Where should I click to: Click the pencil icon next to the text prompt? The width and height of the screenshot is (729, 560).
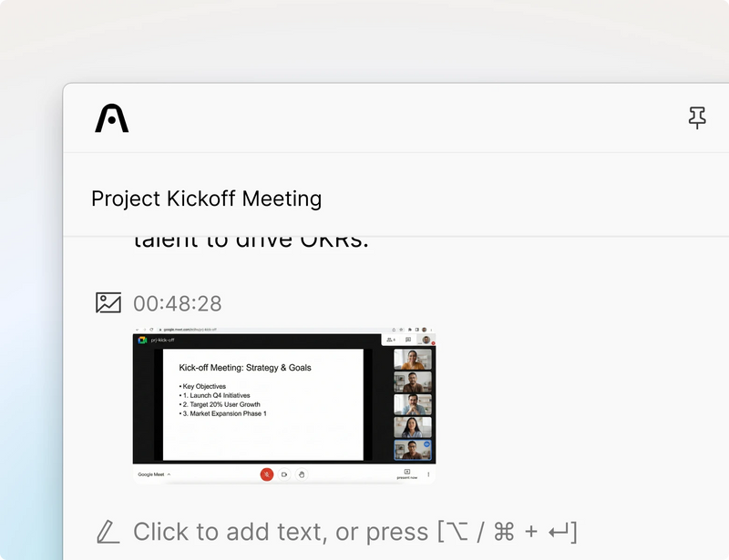pyautogui.click(x=108, y=531)
